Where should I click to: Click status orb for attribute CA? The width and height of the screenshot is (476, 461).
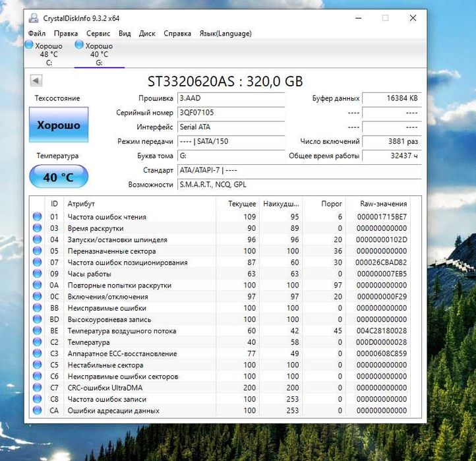coord(38,410)
